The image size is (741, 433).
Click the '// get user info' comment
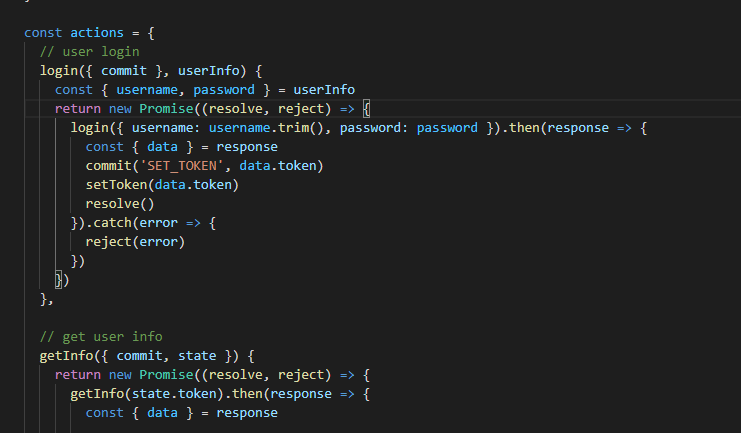tap(101, 337)
